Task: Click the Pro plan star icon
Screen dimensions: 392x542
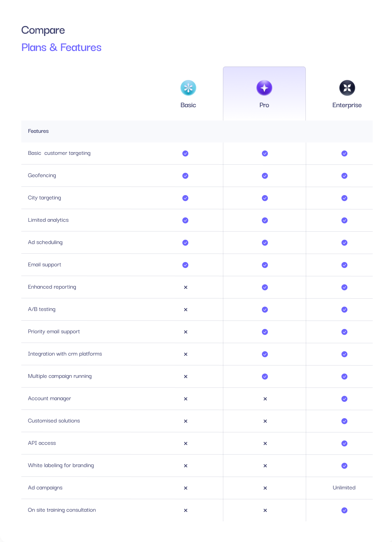Action: [x=264, y=88]
